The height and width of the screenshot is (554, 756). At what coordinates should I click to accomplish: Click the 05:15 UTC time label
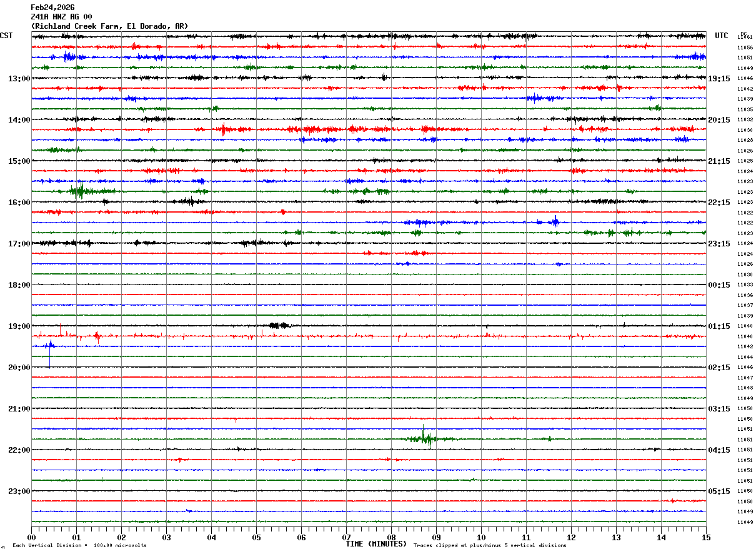(x=719, y=491)
